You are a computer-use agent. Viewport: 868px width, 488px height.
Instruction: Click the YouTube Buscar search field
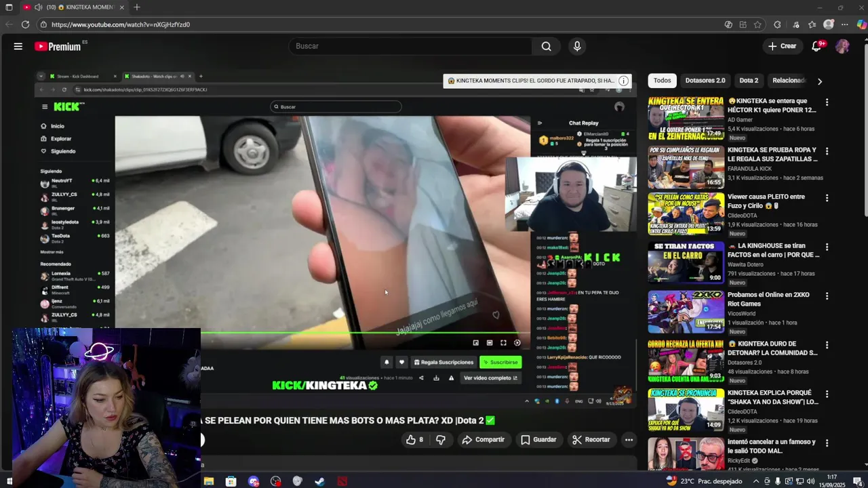pos(410,46)
